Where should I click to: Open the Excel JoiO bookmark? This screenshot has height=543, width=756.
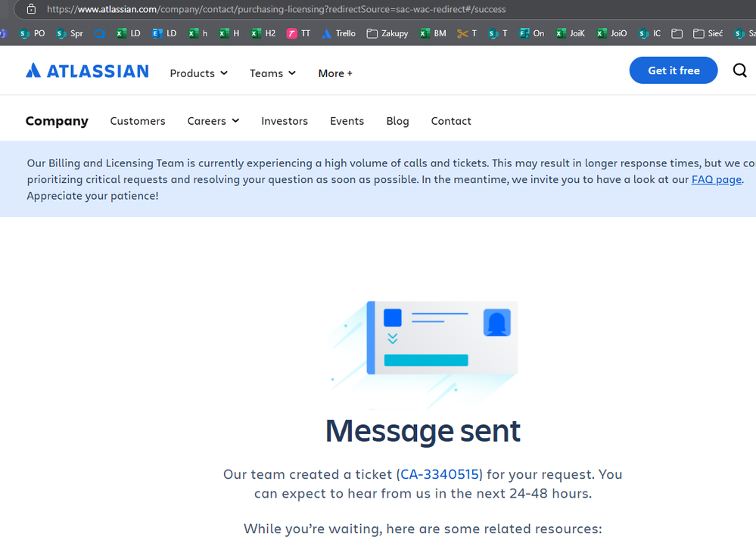(x=611, y=33)
